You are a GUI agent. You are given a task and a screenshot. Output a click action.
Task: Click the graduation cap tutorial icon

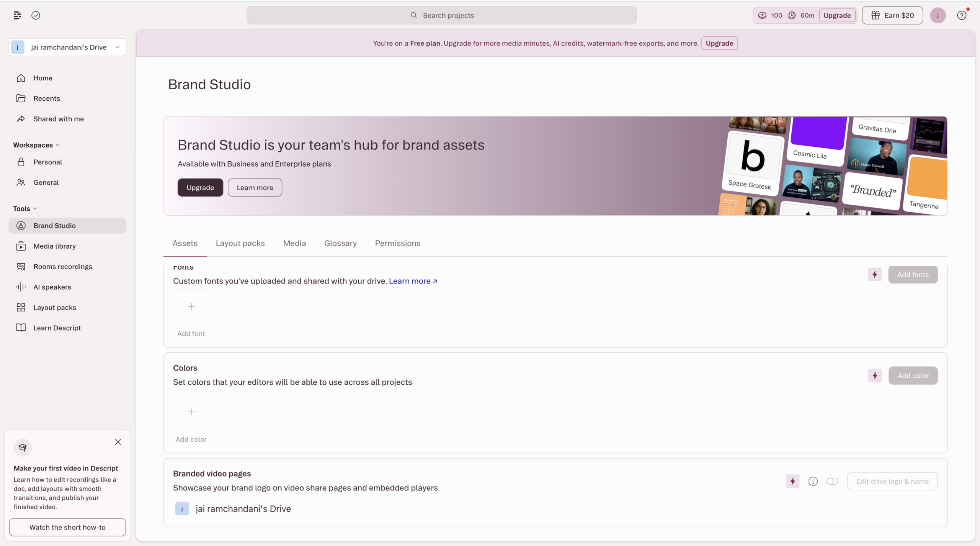23,447
